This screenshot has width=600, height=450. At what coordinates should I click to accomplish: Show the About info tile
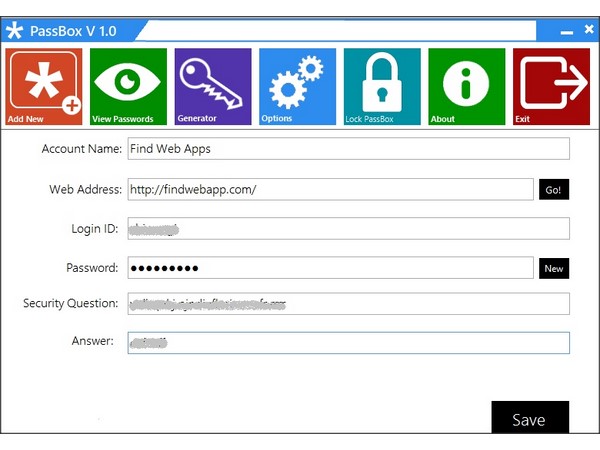pos(466,87)
